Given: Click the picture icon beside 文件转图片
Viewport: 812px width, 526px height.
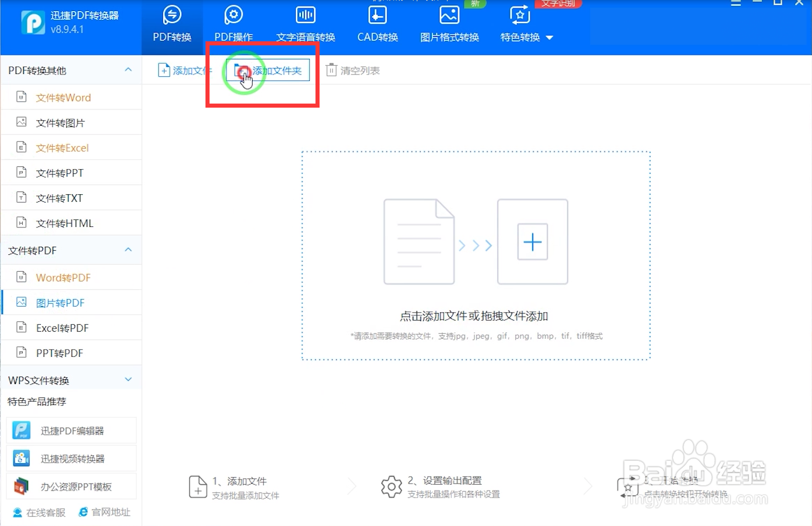Looking at the screenshot, I should click(22, 122).
